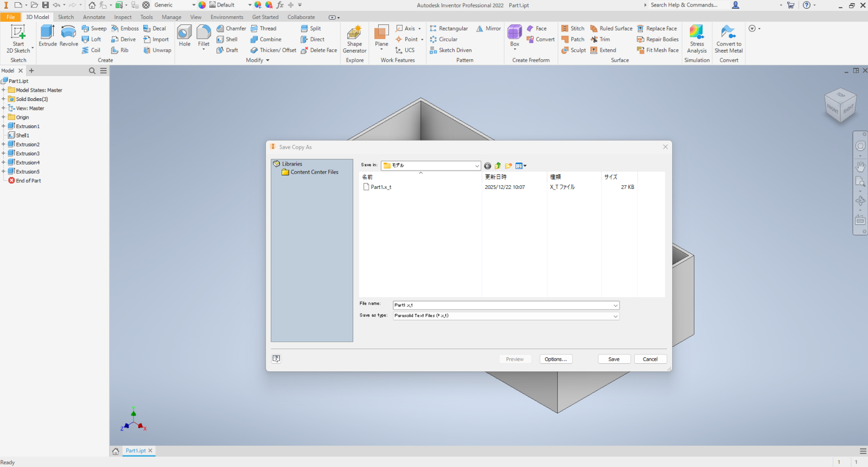868x467 pixels.
Task: Select the Extrude tool
Action: (x=48, y=36)
